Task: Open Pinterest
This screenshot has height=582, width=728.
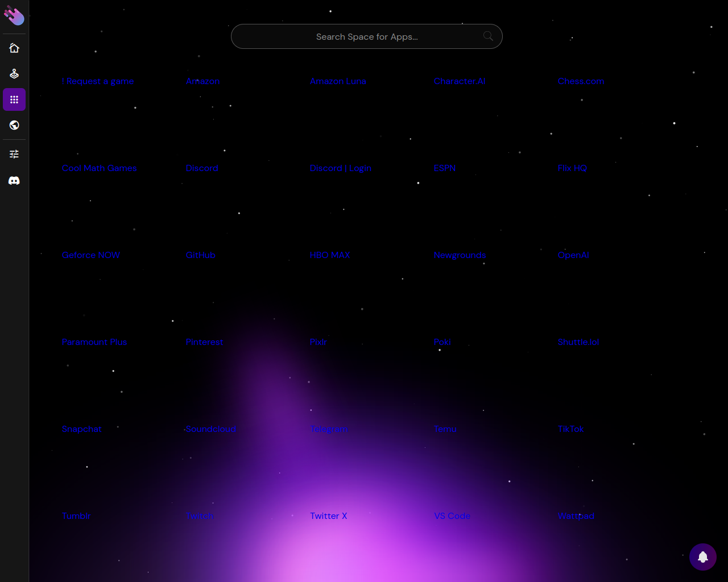Action: 204,342
